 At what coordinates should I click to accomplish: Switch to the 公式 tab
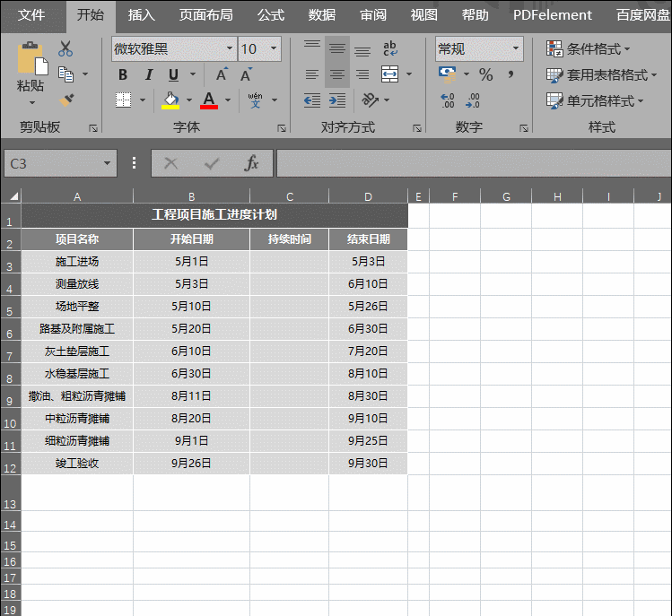pyautogui.click(x=270, y=15)
